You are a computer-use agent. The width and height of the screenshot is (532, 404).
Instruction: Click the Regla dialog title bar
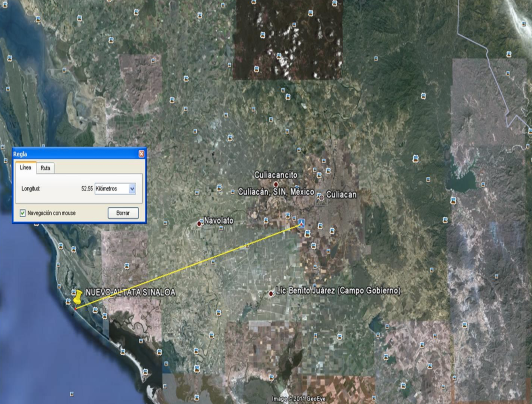pyautogui.click(x=79, y=154)
